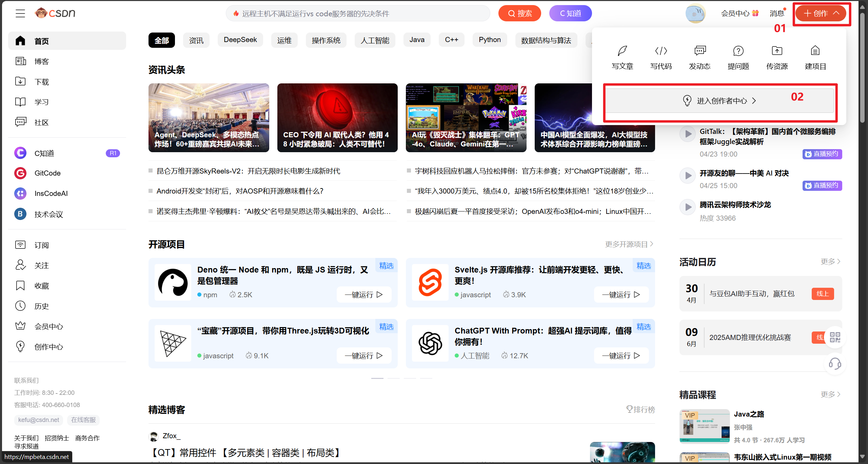
Task: Open 订阅 subscriptions in the sidebar
Action: click(x=41, y=245)
